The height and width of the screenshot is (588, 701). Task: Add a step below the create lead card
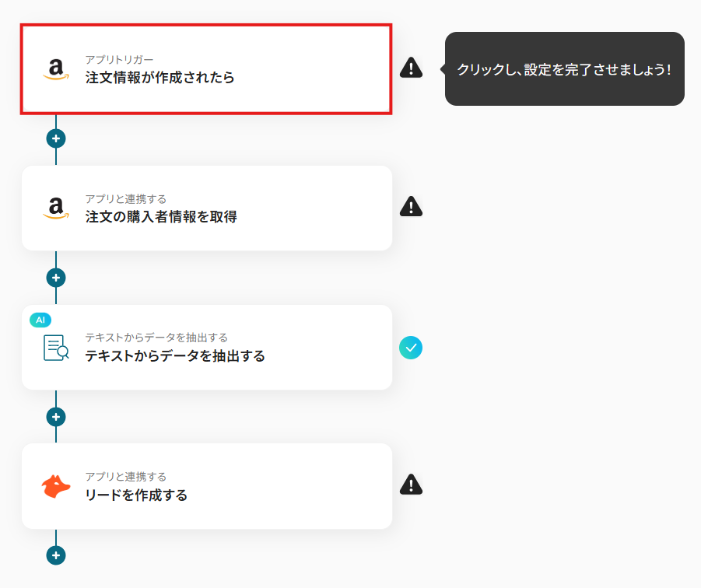[56, 555]
